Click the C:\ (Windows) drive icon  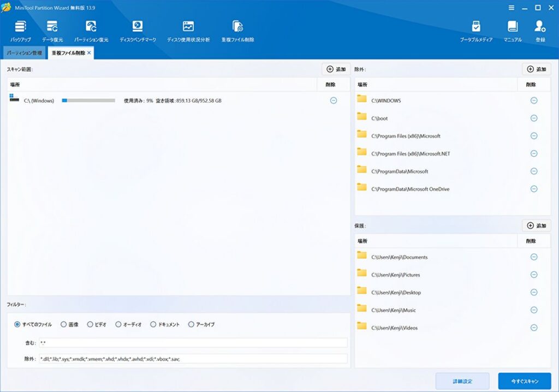point(14,98)
